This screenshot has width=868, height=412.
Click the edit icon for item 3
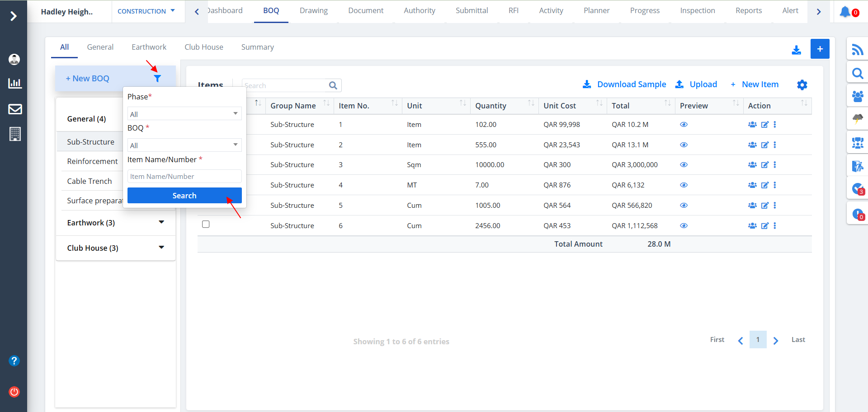pyautogui.click(x=764, y=165)
